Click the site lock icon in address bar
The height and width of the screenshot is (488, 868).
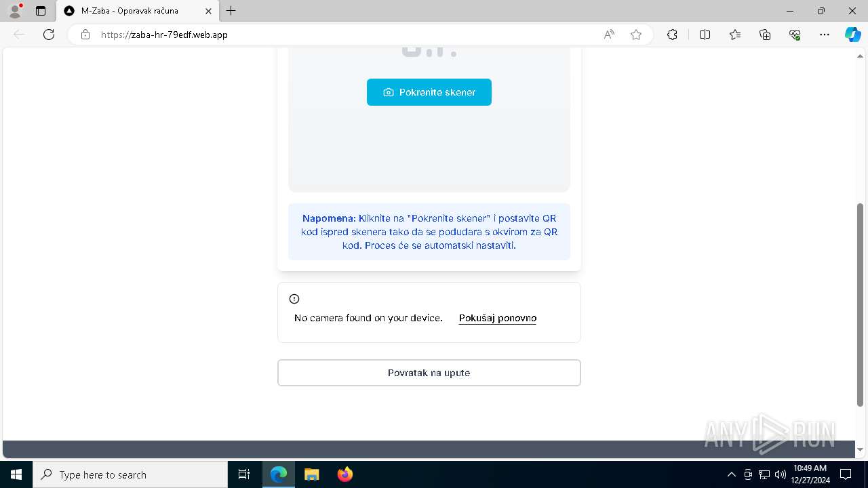pyautogui.click(x=85, y=35)
